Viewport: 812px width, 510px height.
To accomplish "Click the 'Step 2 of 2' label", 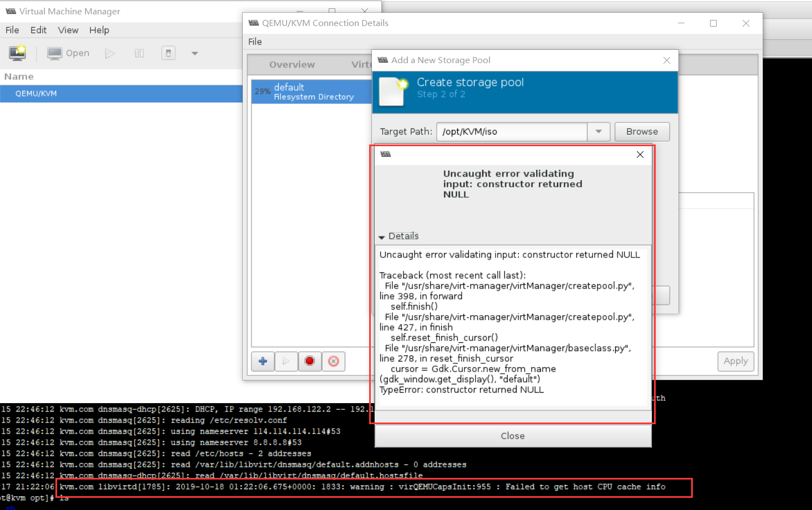I will (441, 95).
